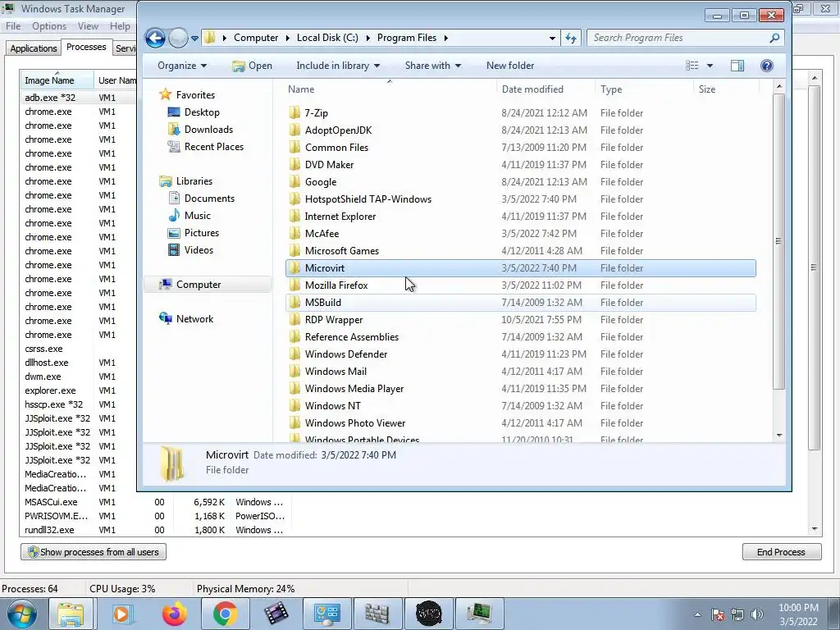840x630 pixels.
Task: Expand the address bar history dropdown
Action: (552, 38)
